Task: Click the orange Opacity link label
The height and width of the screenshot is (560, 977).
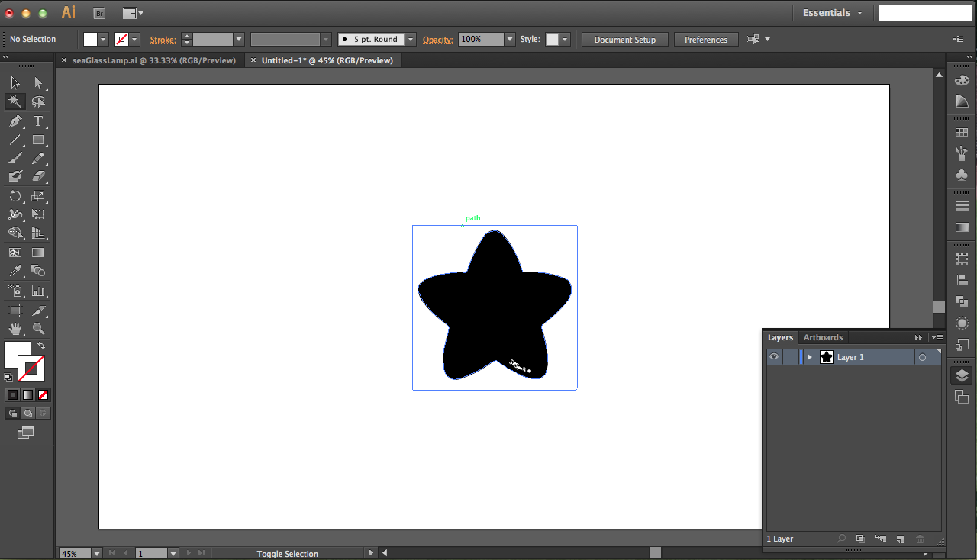Action: coord(437,40)
